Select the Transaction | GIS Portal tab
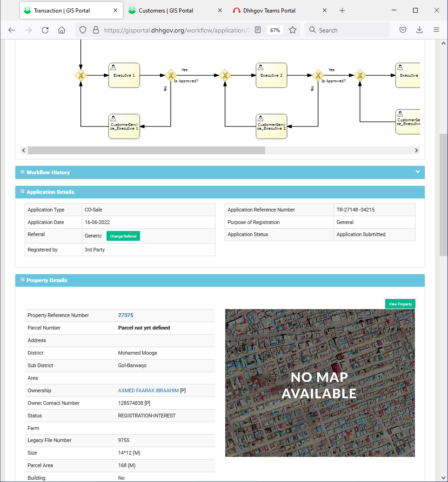This screenshot has width=448, height=482. coord(71,10)
